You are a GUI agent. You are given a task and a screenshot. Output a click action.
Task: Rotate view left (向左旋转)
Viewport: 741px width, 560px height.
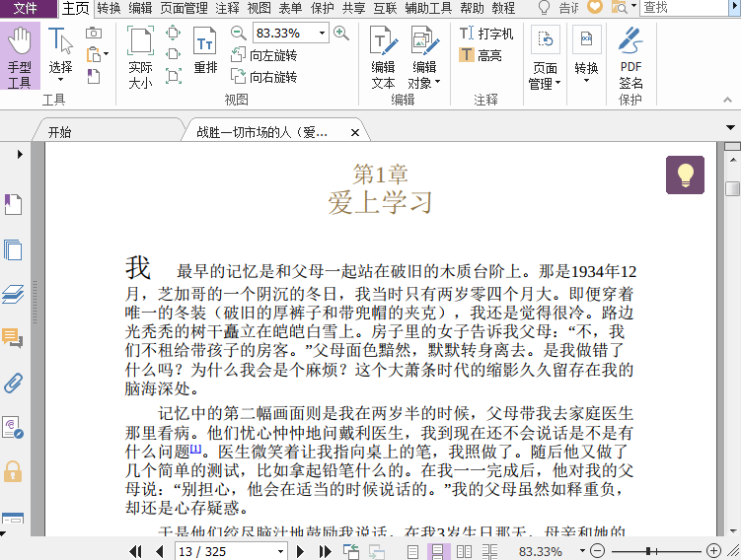click(263, 55)
